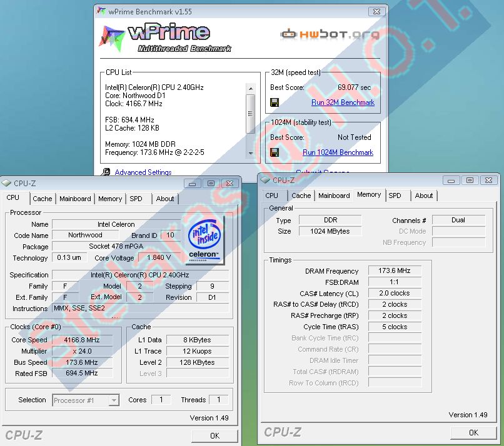Click the Package Socket 478 mPGA field

116,246
